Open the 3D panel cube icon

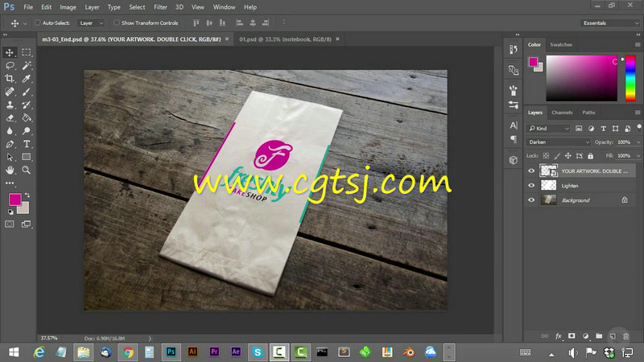pos(514,160)
